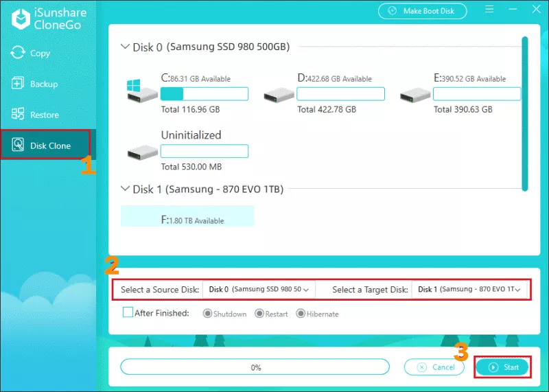Viewport: 549px width, 392px height.
Task: Choose the Shutdown radio option
Action: (207, 313)
